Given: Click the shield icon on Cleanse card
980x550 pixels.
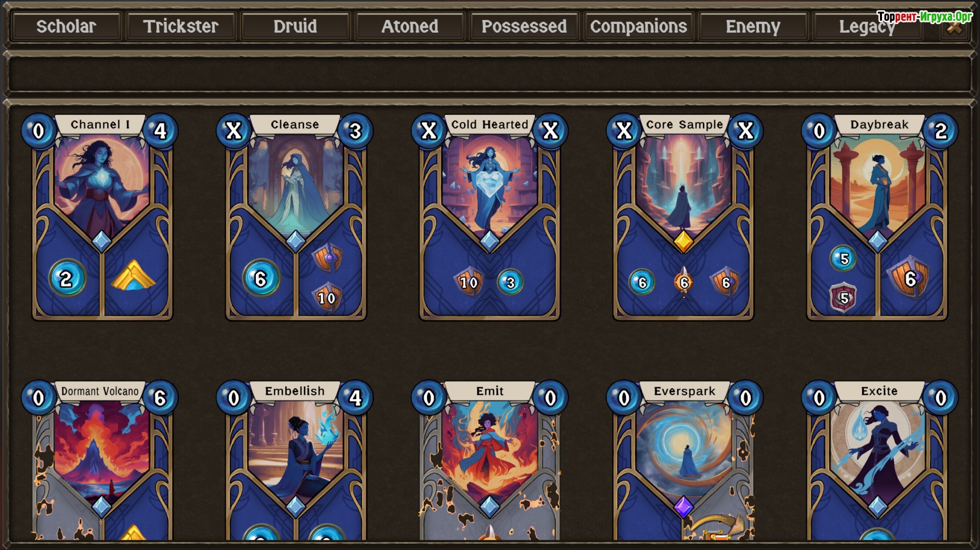Looking at the screenshot, I should [327, 257].
